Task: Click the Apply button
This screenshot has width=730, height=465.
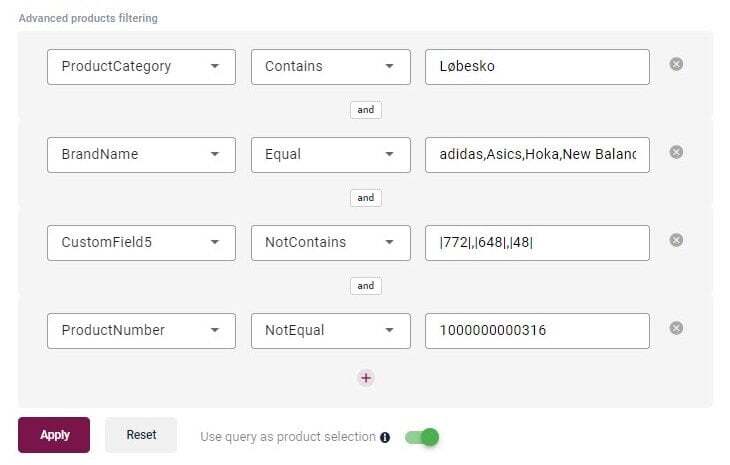Action: (x=54, y=435)
